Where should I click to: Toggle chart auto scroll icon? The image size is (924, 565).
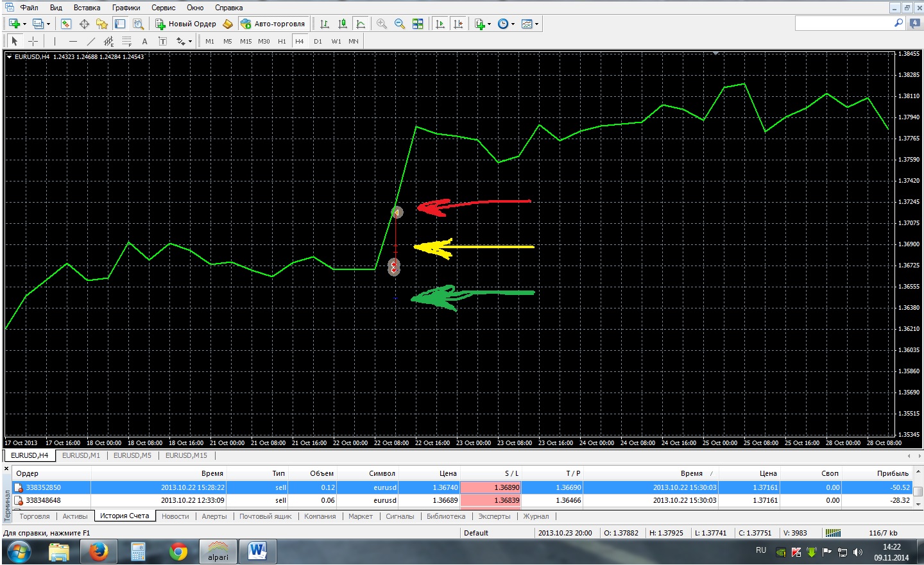[x=440, y=24]
